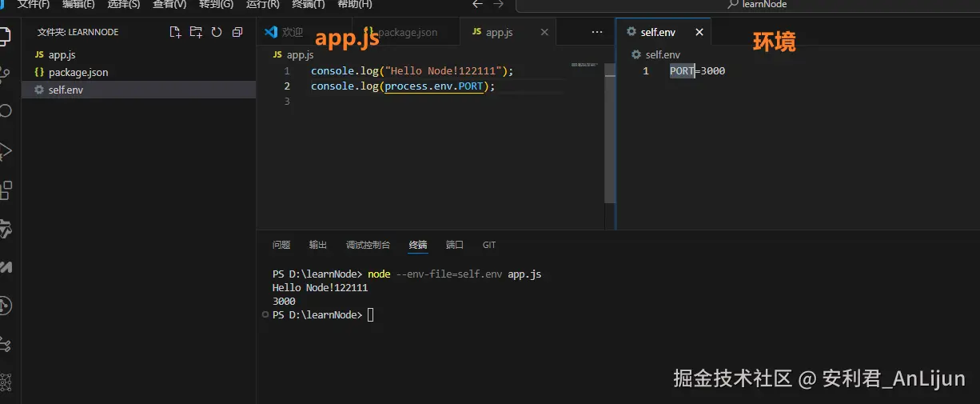Collapse all folders in explorer

[237, 32]
